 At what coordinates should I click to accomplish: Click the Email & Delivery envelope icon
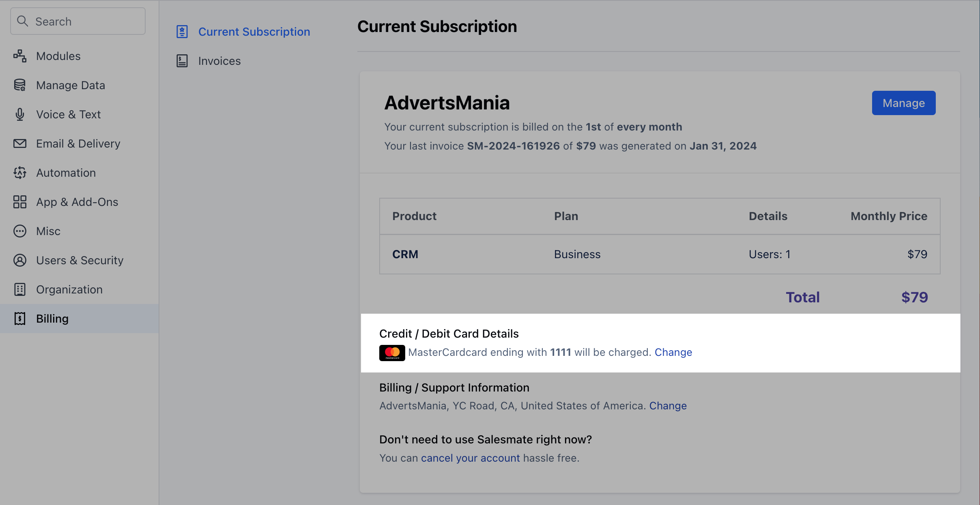(x=19, y=143)
